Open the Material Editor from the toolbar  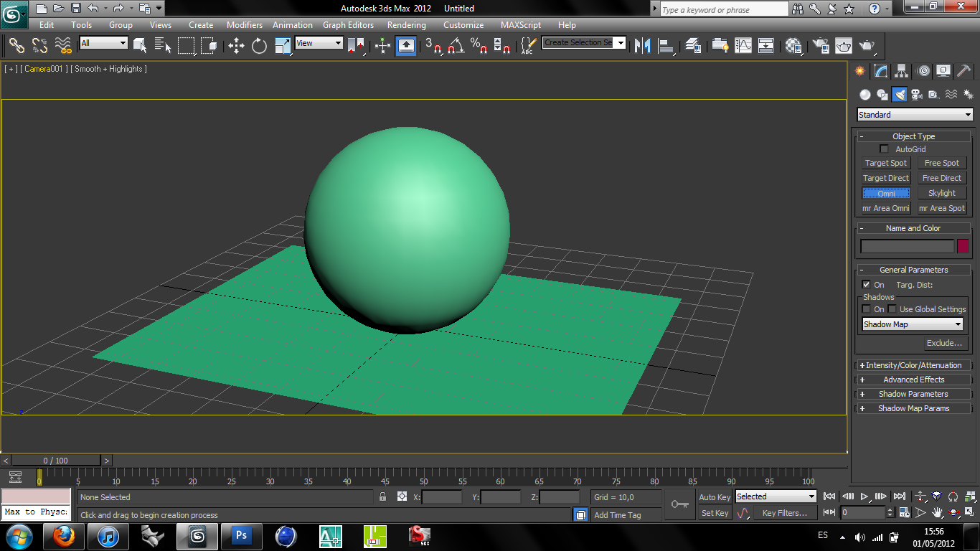tap(793, 46)
